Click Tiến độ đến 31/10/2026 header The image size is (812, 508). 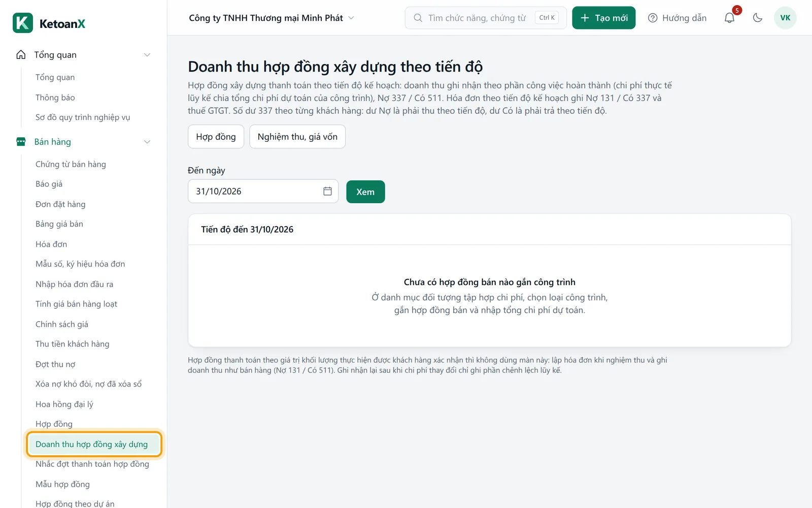[x=247, y=230]
